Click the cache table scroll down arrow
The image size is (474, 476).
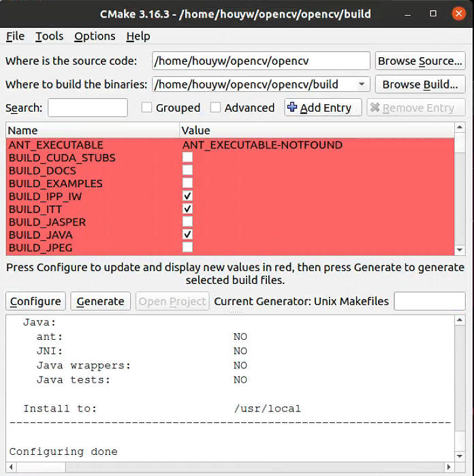460,250
